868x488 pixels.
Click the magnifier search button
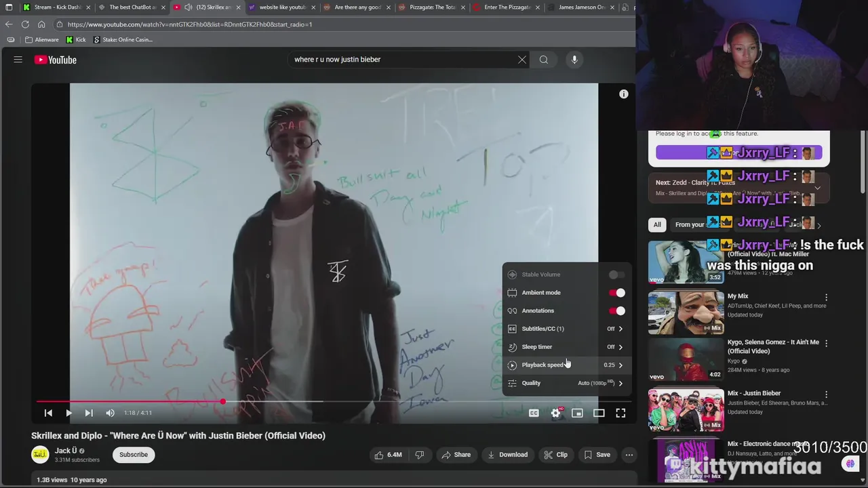point(544,60)
